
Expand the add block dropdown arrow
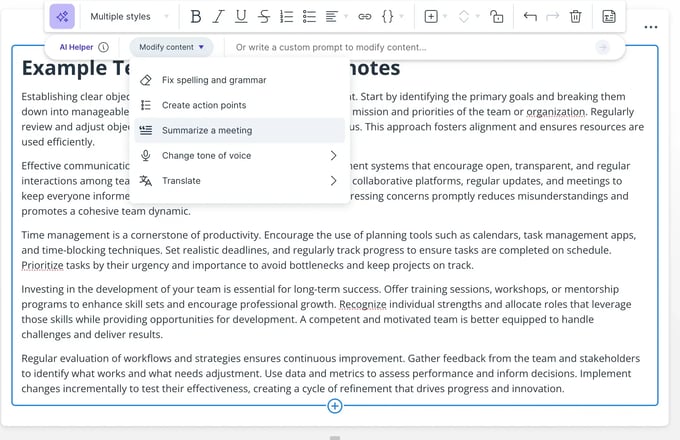point(445,16)
